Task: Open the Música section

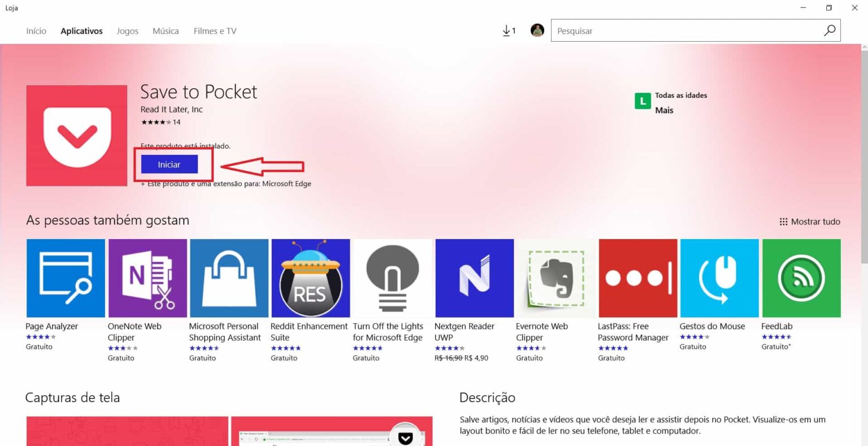Action: (x=165, y=31)
